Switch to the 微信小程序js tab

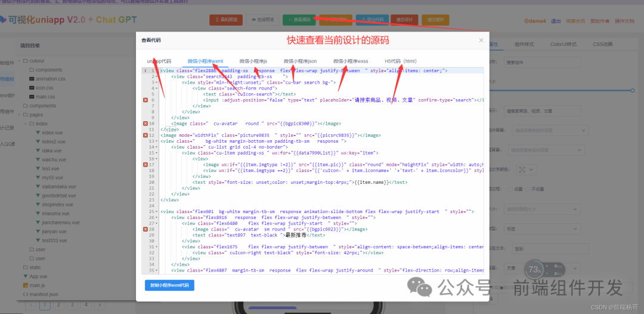click(253, 61)
